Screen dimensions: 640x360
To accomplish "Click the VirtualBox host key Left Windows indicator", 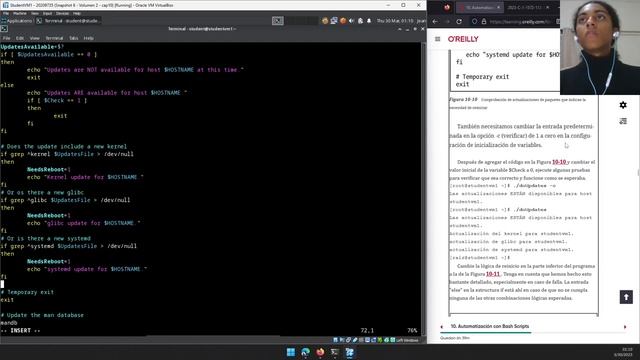I will 407,340.
